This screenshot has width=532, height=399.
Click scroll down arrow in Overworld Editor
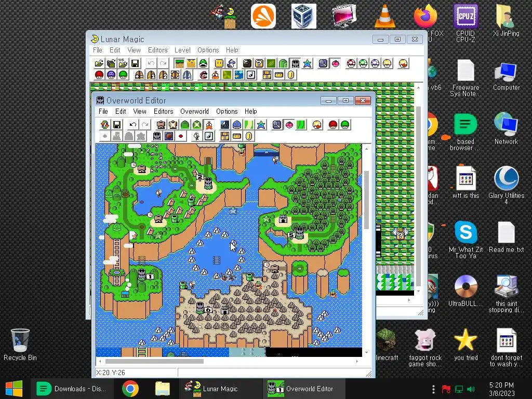[366, 353]
